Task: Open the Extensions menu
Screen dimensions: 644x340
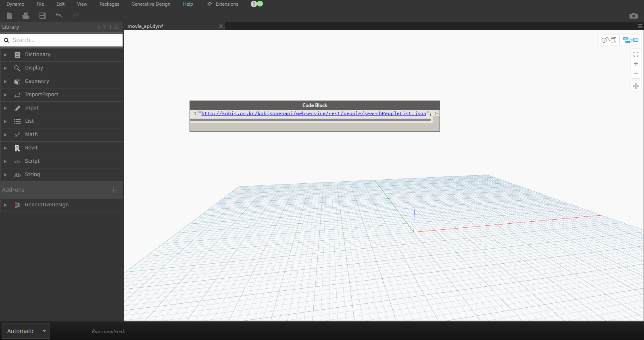Action: pos(223,4)
